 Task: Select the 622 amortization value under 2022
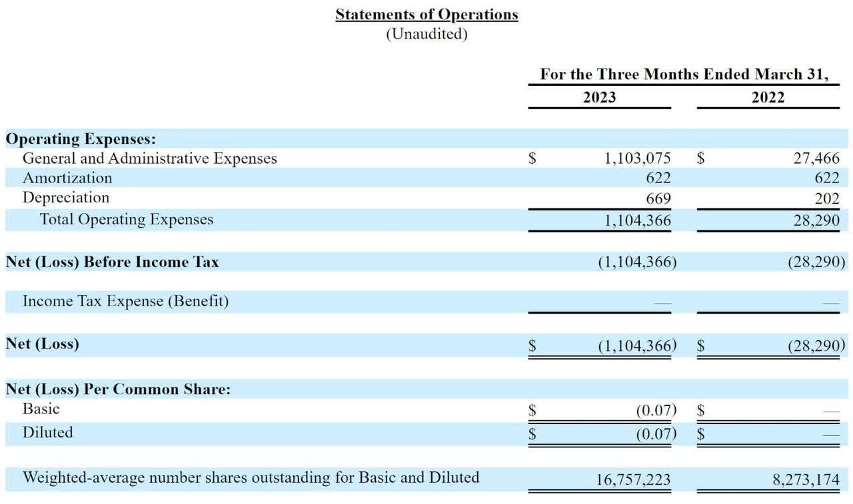point(826,178)
